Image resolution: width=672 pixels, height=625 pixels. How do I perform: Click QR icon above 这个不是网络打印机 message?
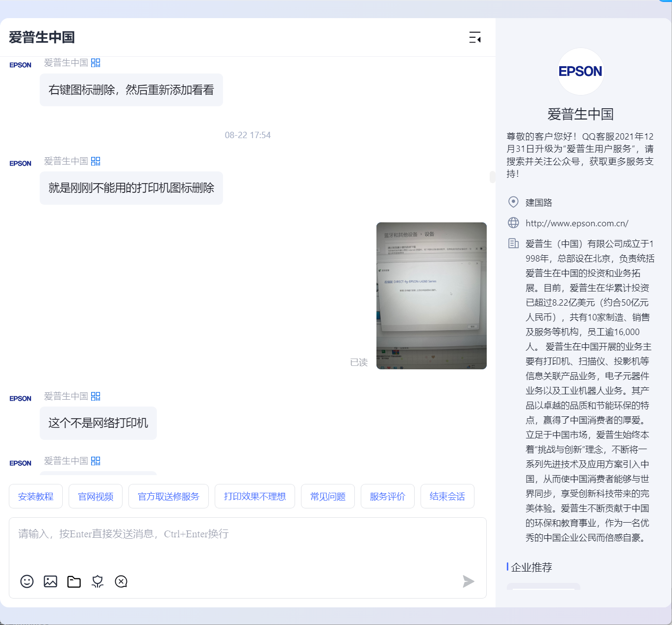[96, 396]
